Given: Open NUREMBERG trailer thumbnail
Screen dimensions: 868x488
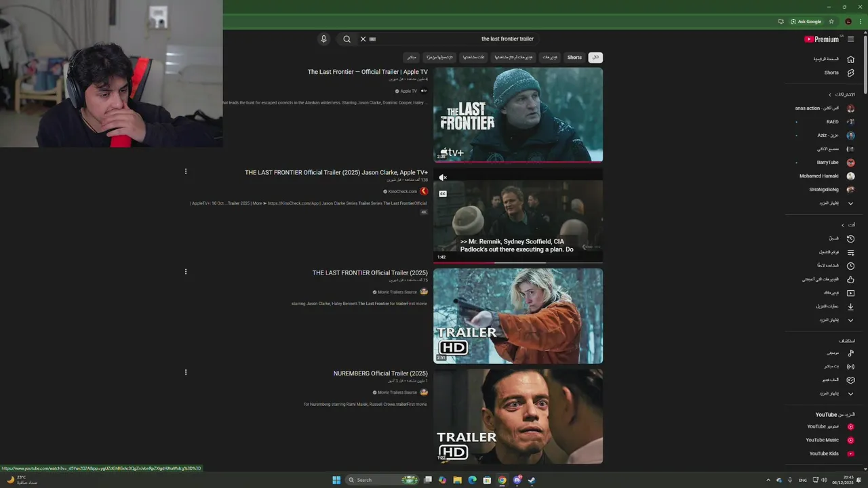Looking at the screenshot, I should (x=518, y=416).
